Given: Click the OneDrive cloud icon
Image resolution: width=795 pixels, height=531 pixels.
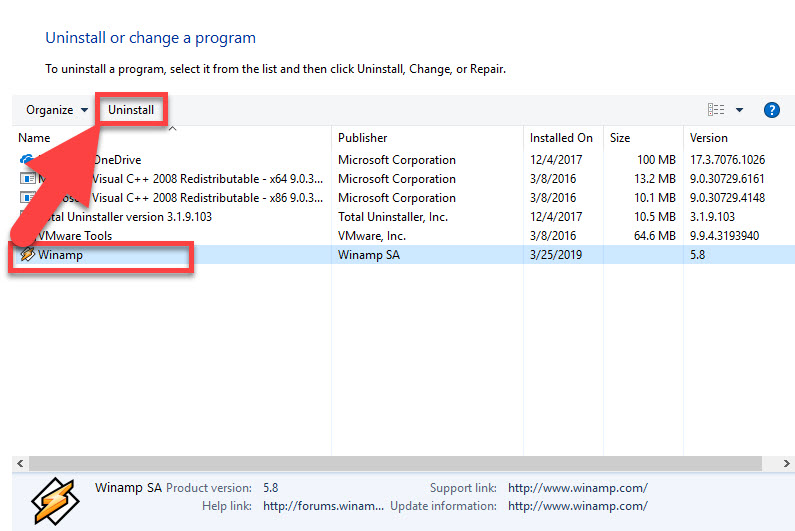Looking at the screenshot, I should click(26, 159).
